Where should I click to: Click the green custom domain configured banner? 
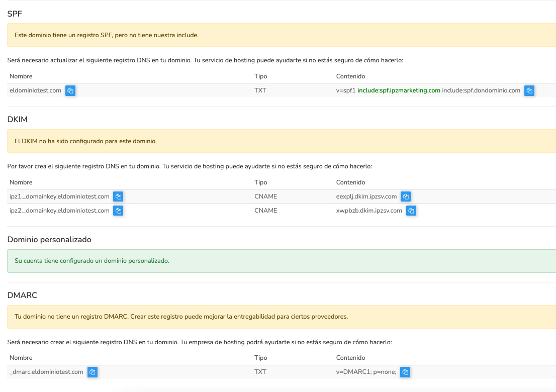click(281, 261)
